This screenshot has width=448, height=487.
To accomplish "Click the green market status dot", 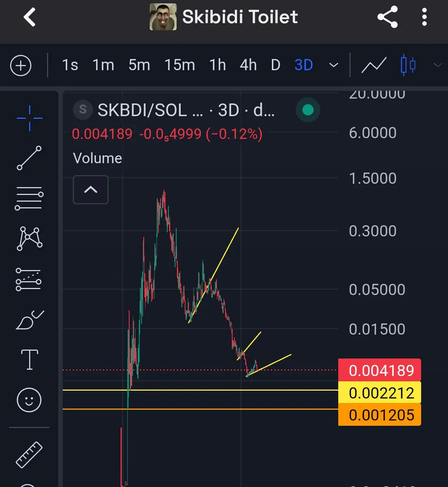I will tap(308, 110).
